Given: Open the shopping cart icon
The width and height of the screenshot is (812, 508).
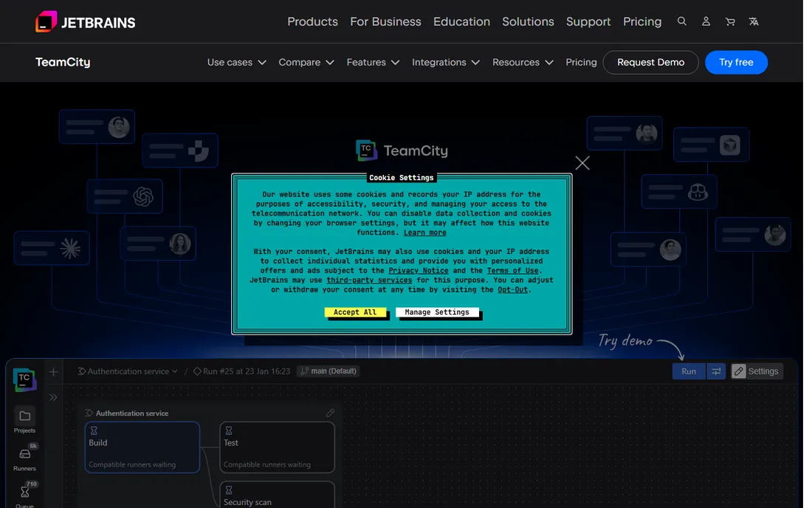Looking at the screenshot, I should (730, 21).
